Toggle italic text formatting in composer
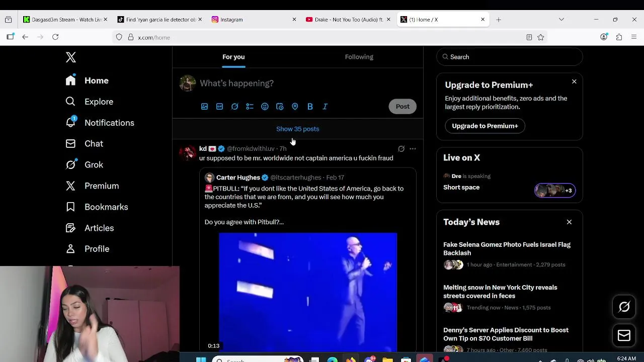The width and height of the screenshot is (644, 362). click(x=325, y=107)
